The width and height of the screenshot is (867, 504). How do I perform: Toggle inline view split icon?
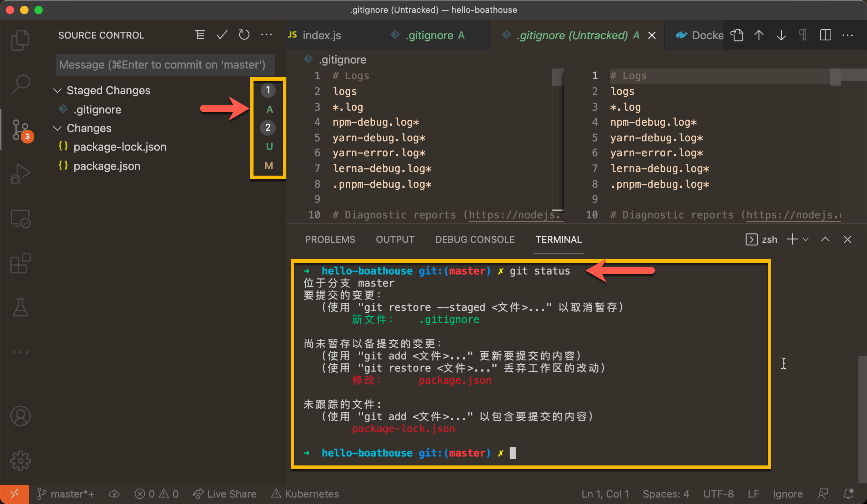click(825, 35)
